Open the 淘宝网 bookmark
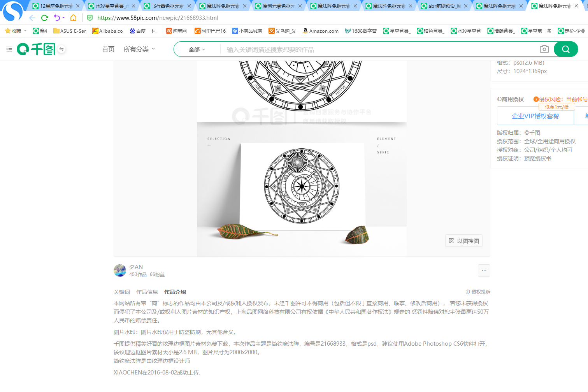This screenshot has height=392, width=588. pos(176,31)
